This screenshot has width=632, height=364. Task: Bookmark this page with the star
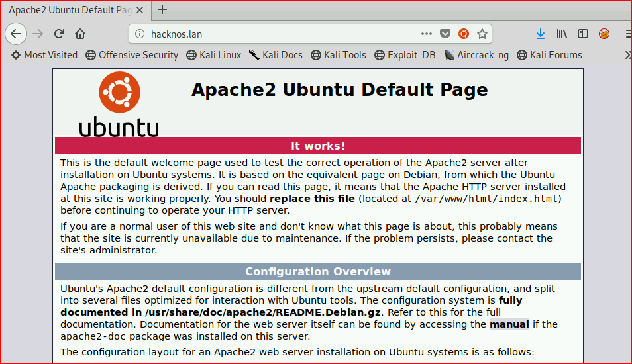482,34
